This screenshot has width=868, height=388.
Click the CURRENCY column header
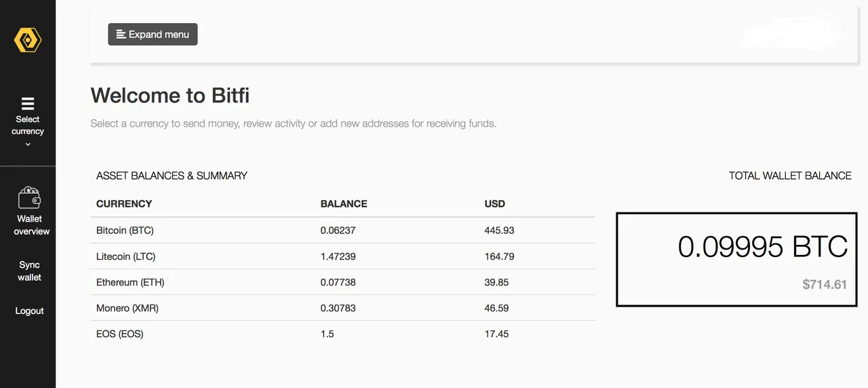124,203
